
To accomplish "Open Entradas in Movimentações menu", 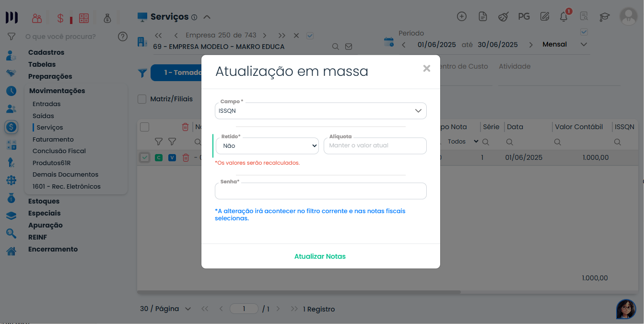I will click(47, 104).
